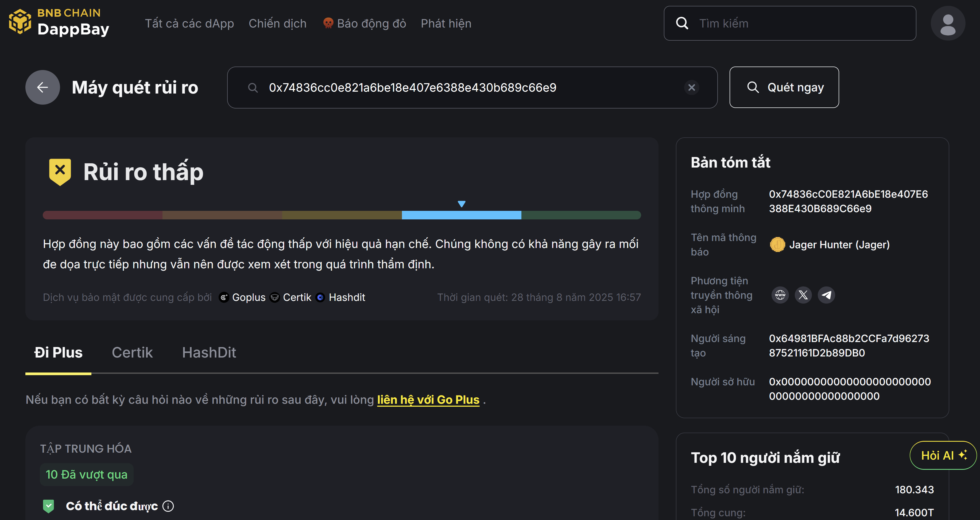This screenshot has width=980, height=520.
Task: Click the red skull icon for Báo động đỏ
Action: [x=328, y=23]
